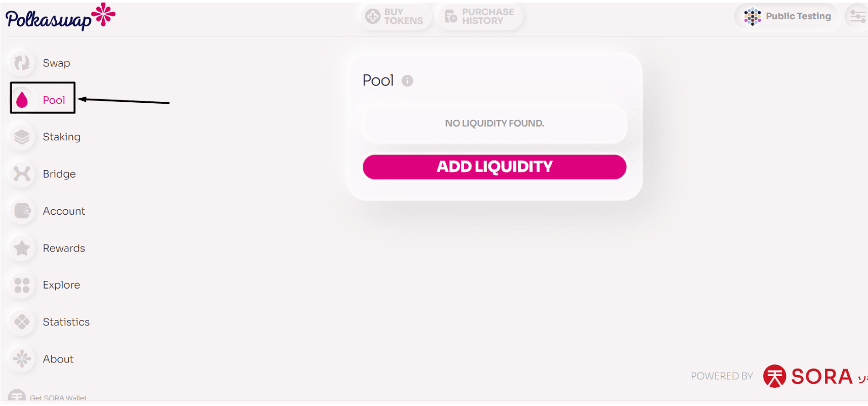Click the Buy Tokens button
Image resolution: width=868 pixels, height=406 pixels.
(395, 16)
